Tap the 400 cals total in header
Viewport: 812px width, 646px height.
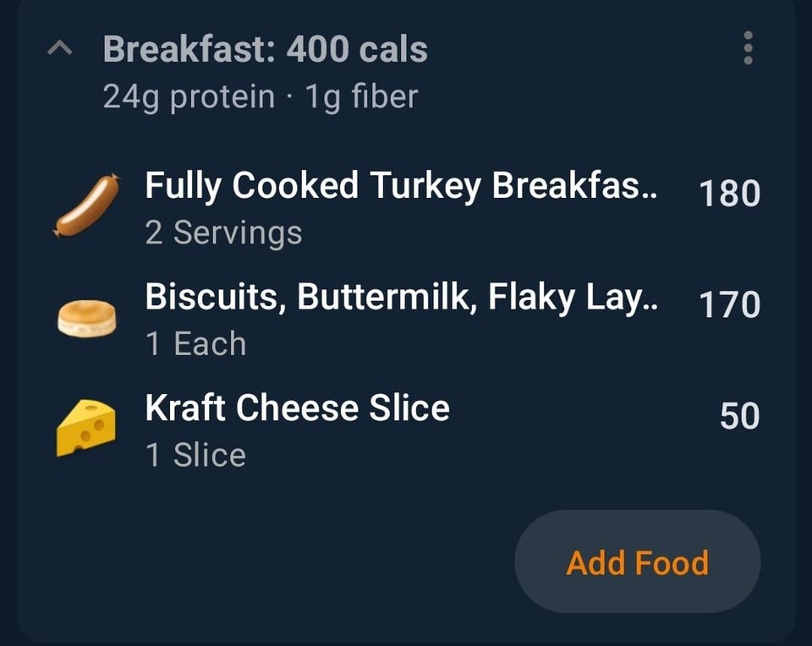[x=357, y=50]
